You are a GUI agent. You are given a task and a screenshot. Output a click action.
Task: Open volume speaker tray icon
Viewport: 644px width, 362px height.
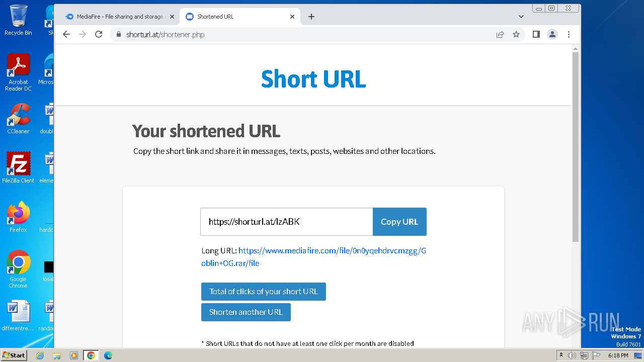click(572, 355)
